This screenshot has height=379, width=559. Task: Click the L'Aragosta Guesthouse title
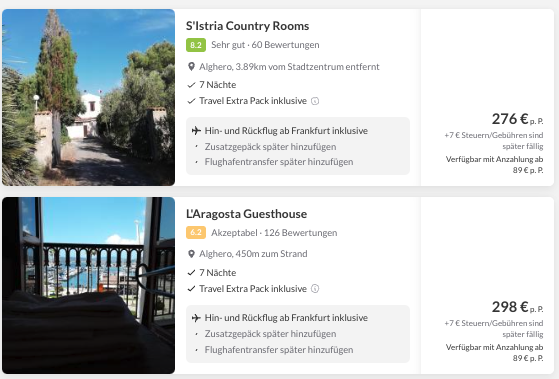(246, 214)
